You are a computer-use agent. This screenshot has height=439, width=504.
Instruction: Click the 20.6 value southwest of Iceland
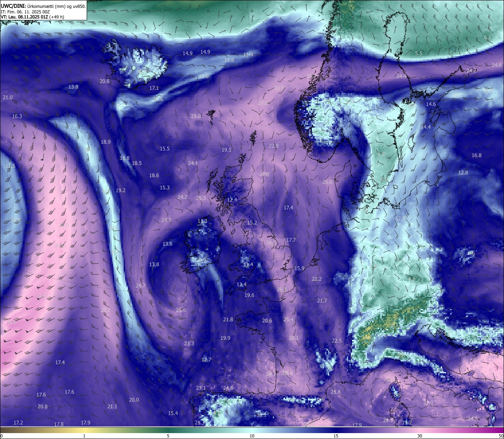pyautogui.click(x=104, y=82)
